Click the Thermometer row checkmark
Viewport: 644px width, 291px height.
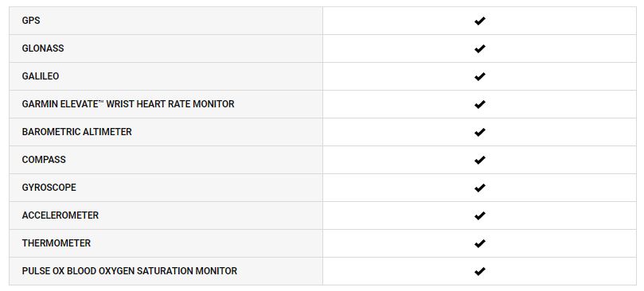tap(479, 243)
